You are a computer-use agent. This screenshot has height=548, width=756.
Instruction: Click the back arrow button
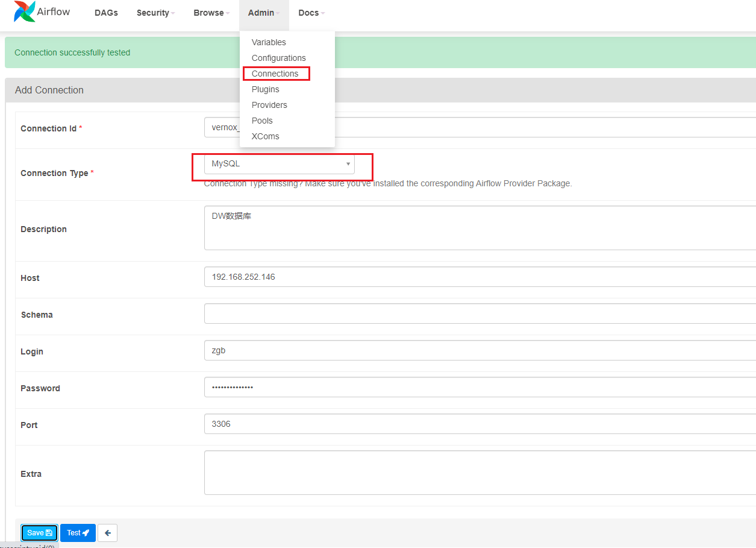point(107,533)
